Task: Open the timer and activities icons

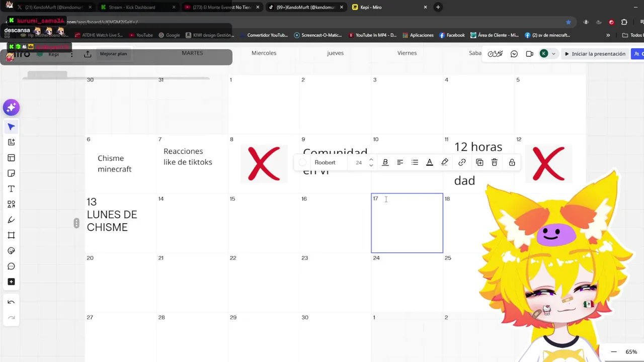Action: pyautogui.click(x=495, y=54)
